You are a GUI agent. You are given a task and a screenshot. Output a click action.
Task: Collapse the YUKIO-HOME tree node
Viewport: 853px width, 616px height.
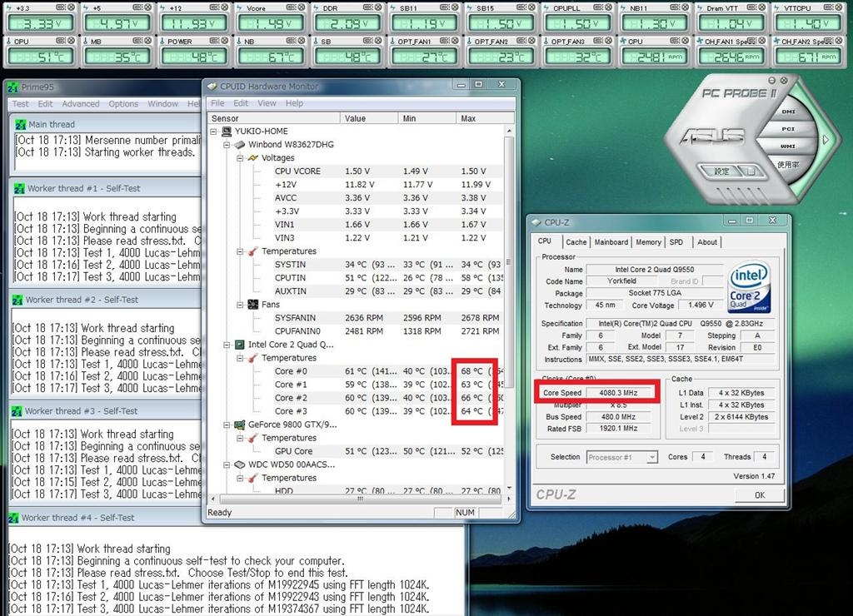click(214, 132)
